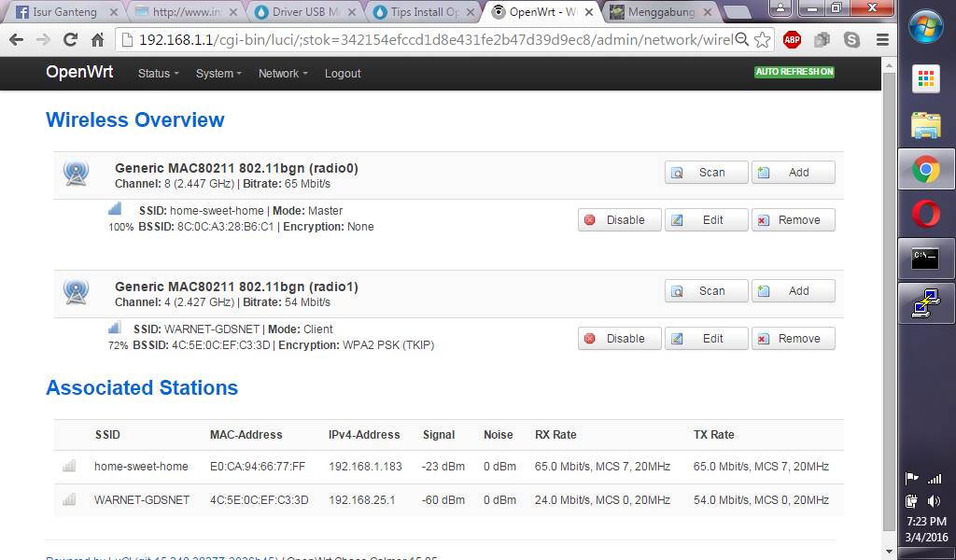
Task: Click the OpenWrt brand logo link
Action: (x=79, y=72)
